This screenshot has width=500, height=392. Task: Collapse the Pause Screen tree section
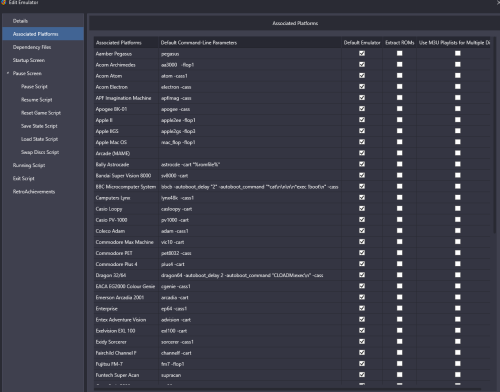(x=8, y=73)
